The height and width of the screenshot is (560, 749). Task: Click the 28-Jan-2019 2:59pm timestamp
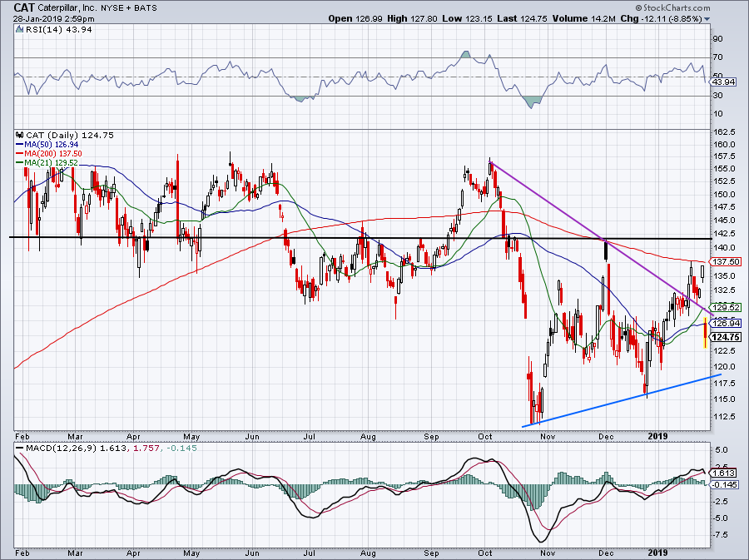tap(53, 19)
